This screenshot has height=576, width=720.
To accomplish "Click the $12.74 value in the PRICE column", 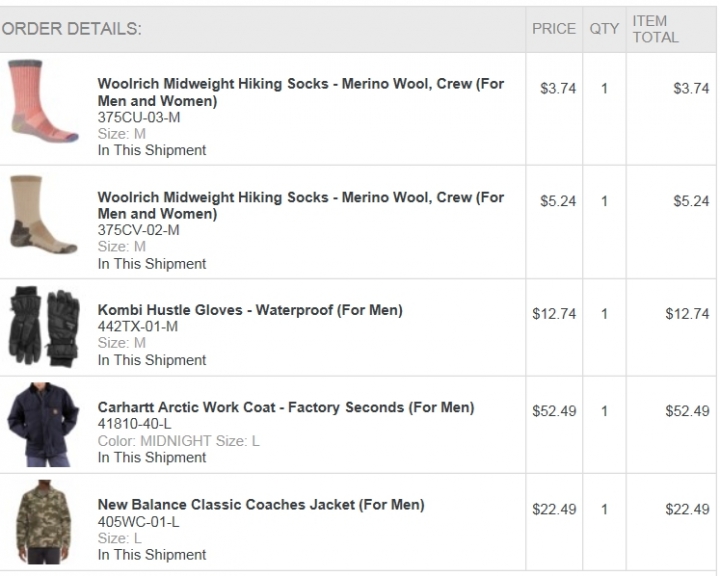I will 554,314.
